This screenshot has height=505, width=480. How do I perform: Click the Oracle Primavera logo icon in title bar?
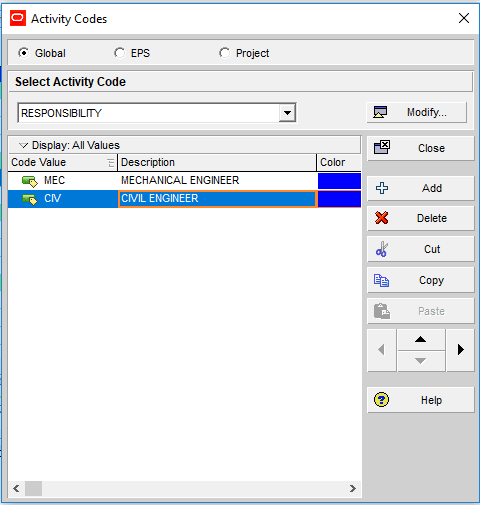pyautogui.click(x=18, y=18)
